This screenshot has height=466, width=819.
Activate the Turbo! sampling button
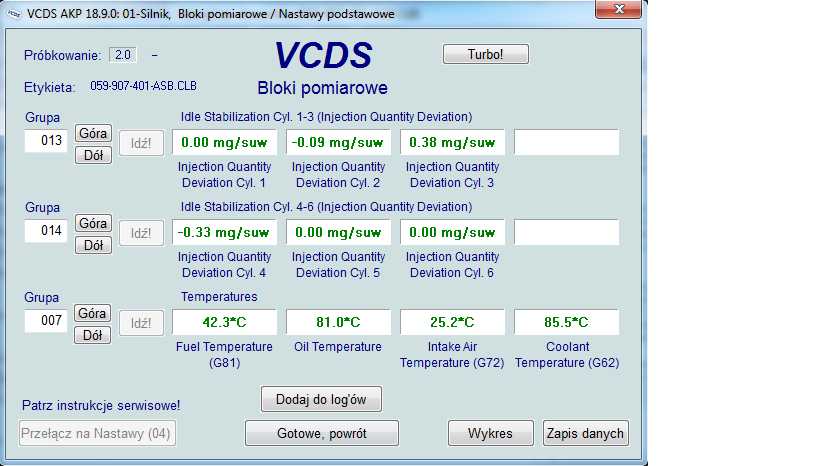(x=486, y=54)
